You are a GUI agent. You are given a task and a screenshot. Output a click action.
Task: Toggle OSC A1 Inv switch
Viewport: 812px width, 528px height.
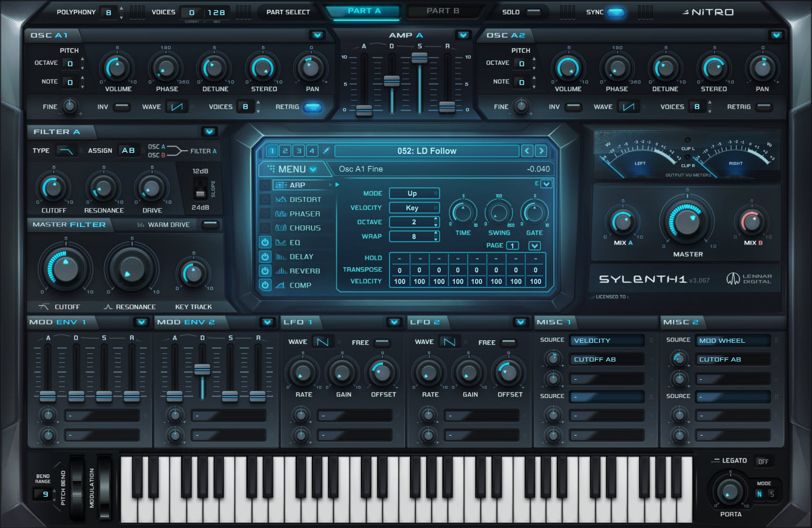(121, 107)
